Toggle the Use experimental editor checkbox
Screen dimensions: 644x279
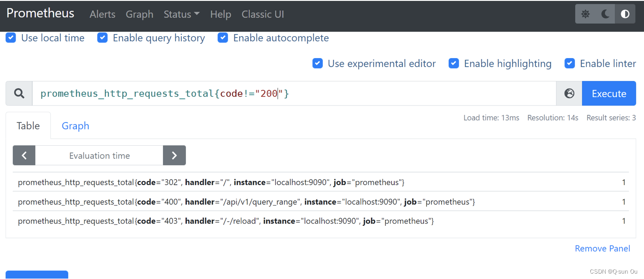tap(318, 63)
